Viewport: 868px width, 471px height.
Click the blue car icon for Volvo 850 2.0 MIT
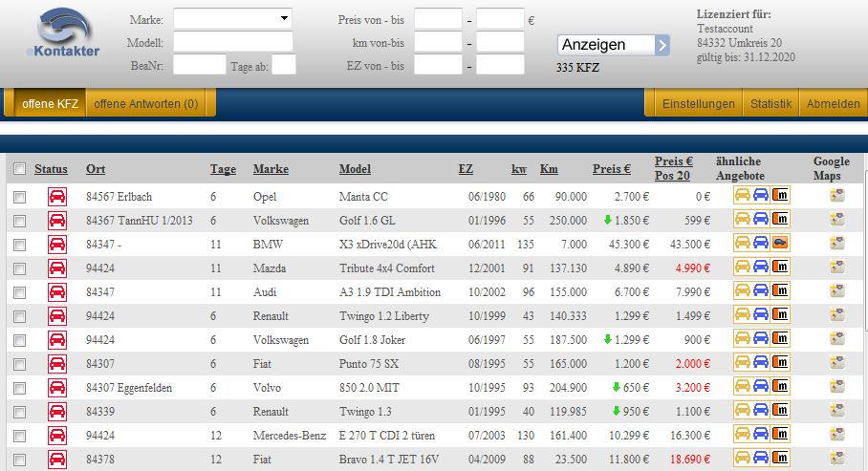coord(761,385)
